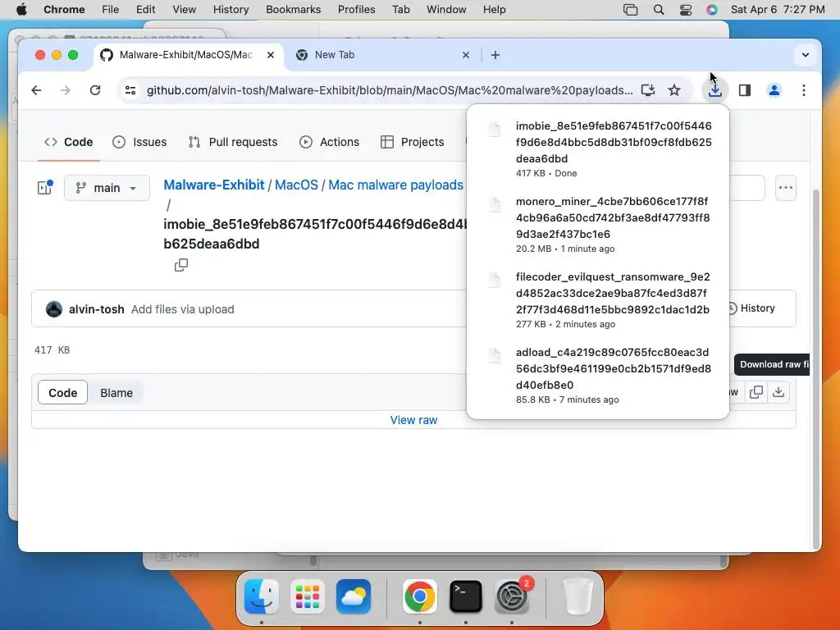The height and width of the screenshot is (630, 840).
Task: Open the main branch dropdown
Action: 107,188
